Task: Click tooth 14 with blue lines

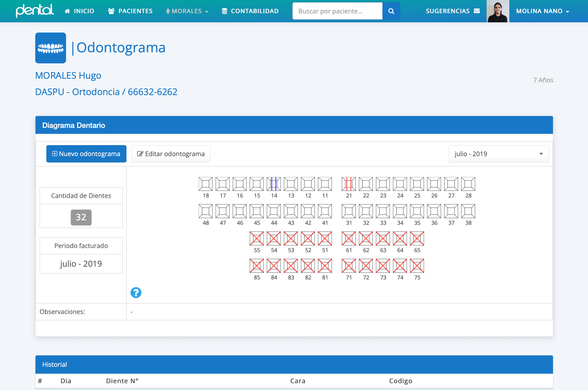Action: click(x=274, y=184)
